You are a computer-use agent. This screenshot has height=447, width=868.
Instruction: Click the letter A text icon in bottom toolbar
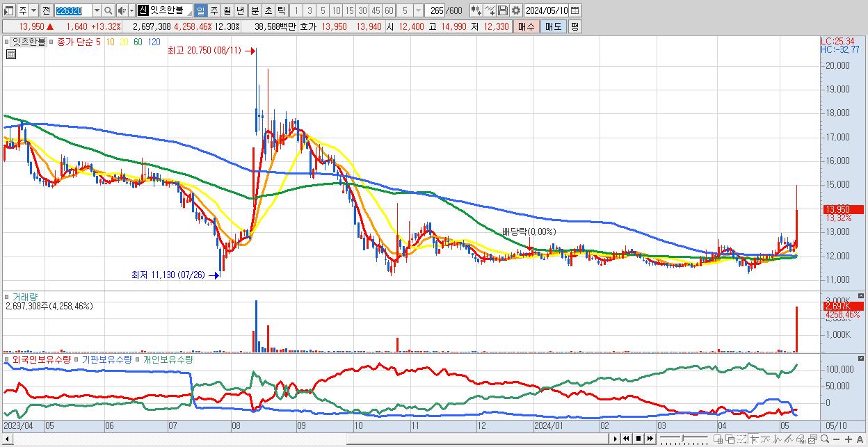click(860, 439)
